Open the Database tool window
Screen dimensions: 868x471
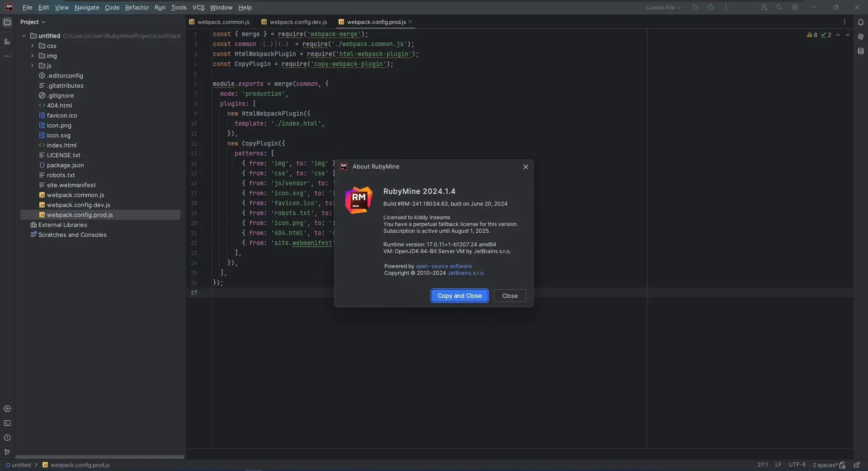(x=861, y=51)
